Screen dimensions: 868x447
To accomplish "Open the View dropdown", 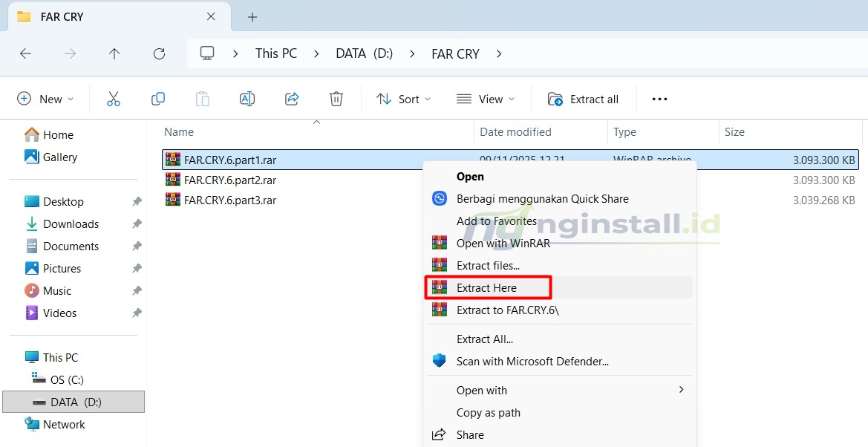I will pos(486,99).
